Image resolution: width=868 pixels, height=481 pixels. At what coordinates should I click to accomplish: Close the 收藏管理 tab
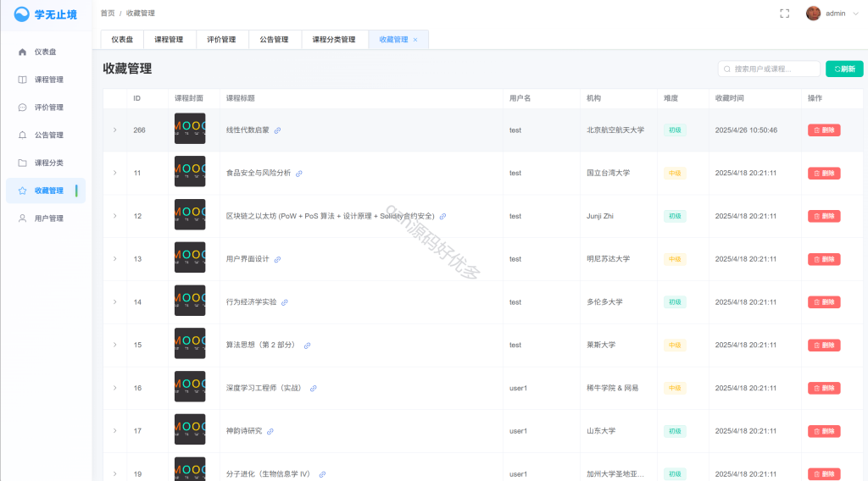coord(415,40)
